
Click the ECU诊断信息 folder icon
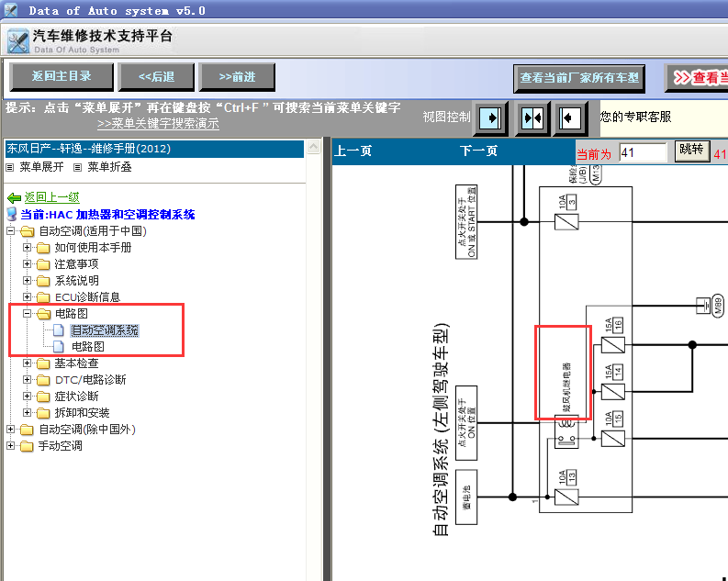43,297
